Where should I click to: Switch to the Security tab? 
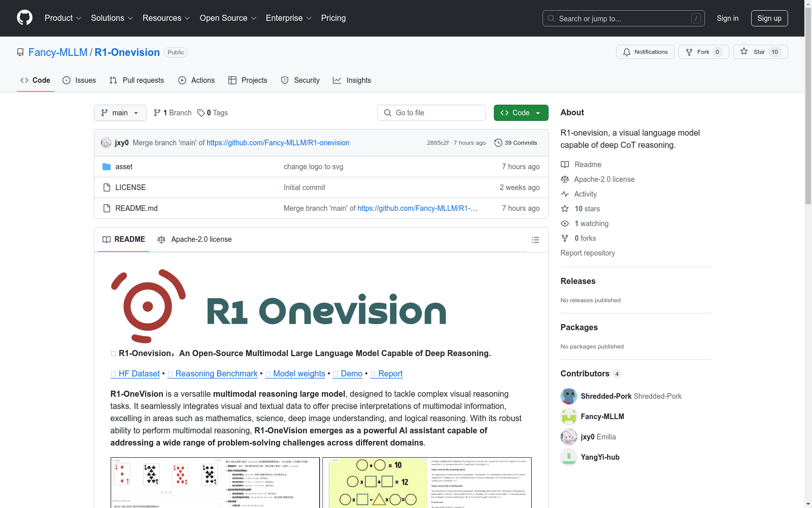click(x=300, y=80)
